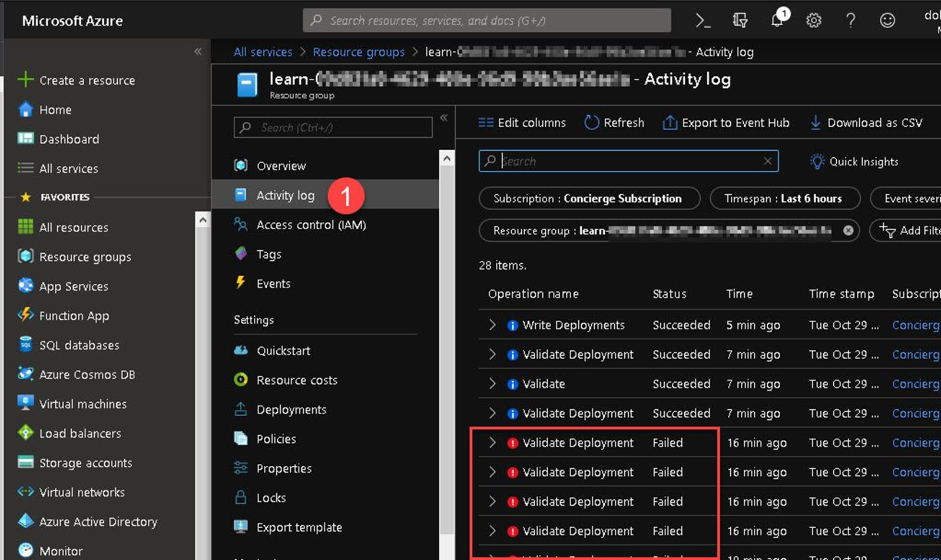Go to All services breadcrumb
The width and height of the screenshot is (941, 560).
click(x=263, y=52)
